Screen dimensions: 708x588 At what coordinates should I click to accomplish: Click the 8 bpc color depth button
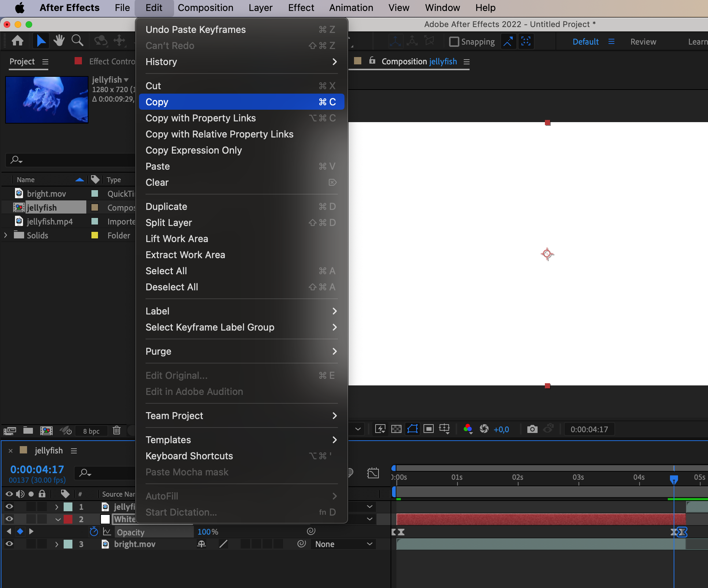point(91,431)
